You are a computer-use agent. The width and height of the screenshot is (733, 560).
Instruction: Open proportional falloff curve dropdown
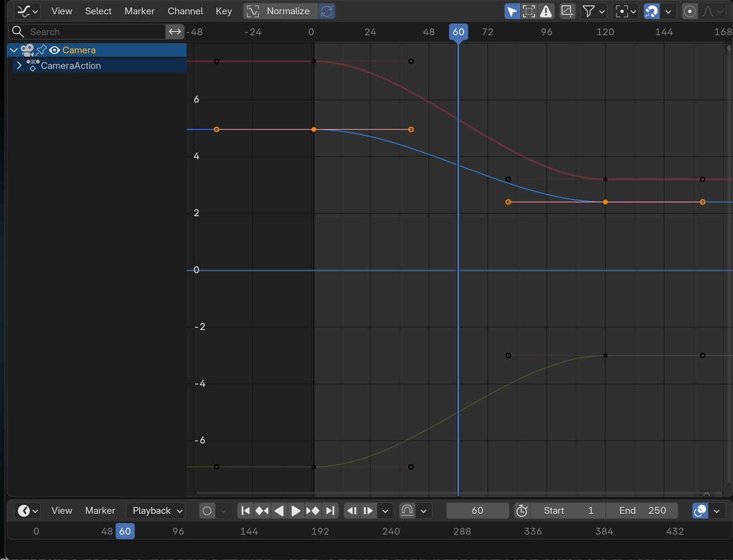712,11
